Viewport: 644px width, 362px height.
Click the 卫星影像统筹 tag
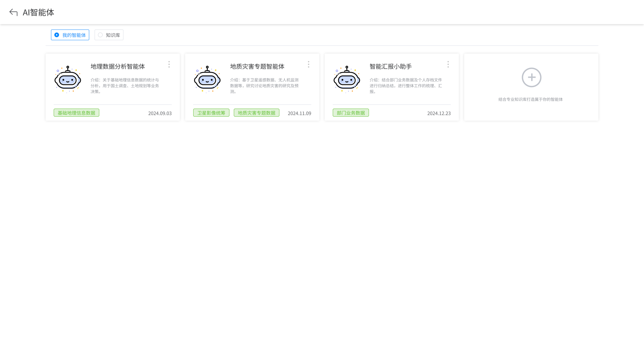[x=211, y=113]
